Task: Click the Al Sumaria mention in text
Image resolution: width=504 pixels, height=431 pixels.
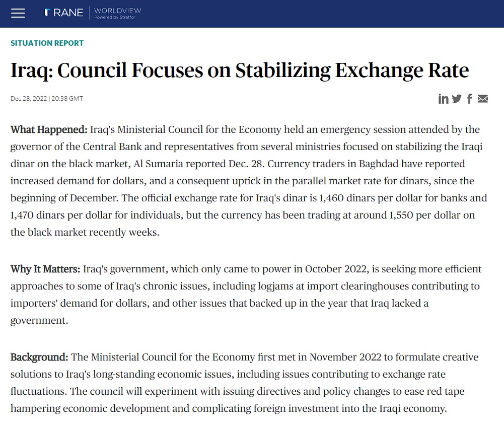Action: click(158, 164)
